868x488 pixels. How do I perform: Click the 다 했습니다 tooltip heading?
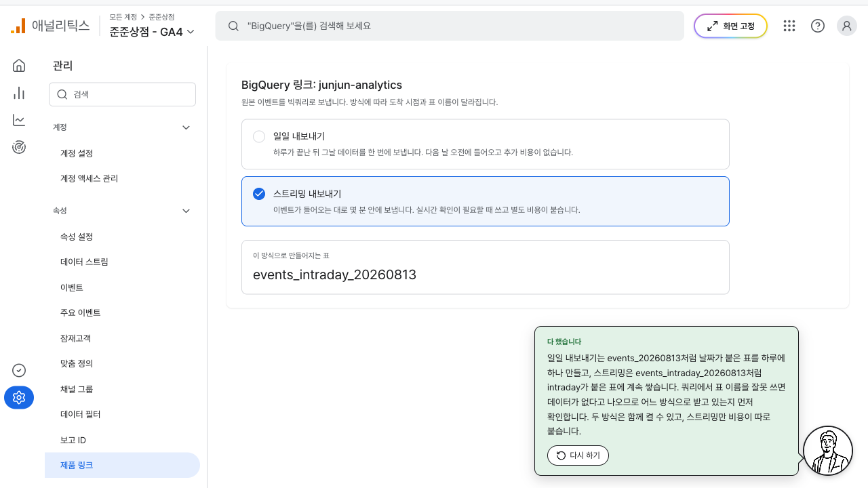(564, 342)
